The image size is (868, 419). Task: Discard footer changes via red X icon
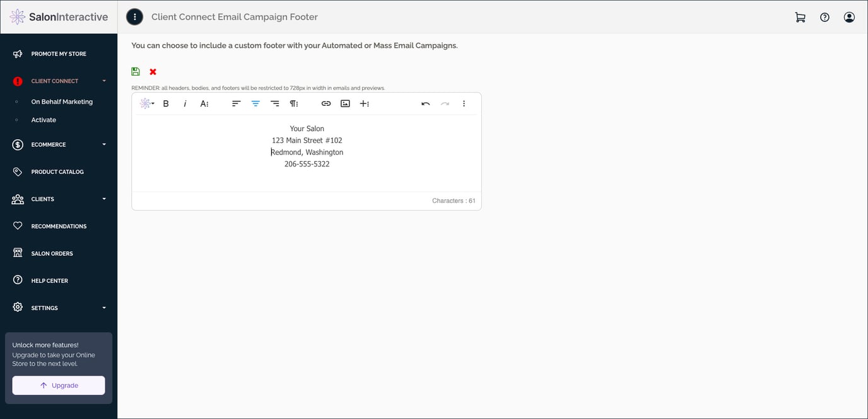153,71
